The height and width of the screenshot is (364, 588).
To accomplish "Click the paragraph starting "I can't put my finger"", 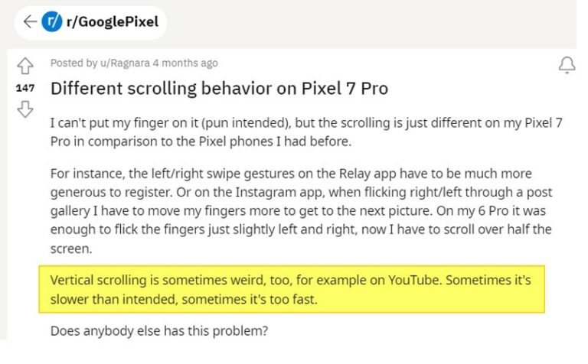I will (306, 132).
